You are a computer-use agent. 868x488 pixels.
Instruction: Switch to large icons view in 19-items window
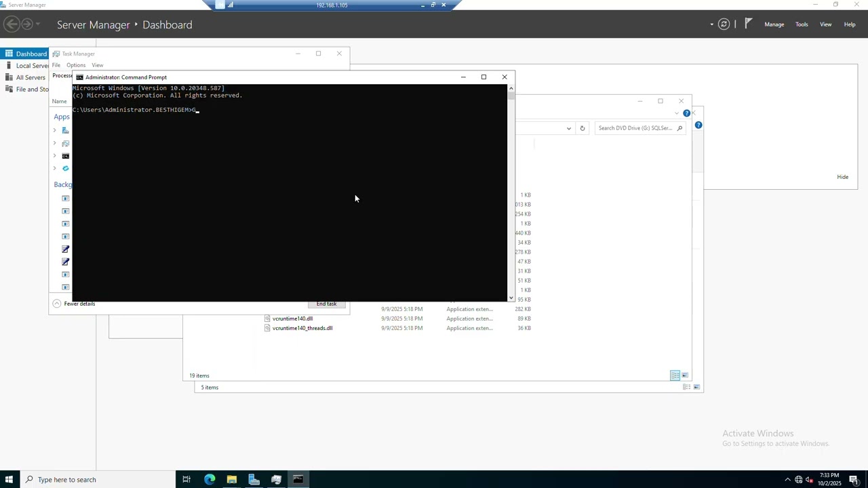click(x=685, y=375)
